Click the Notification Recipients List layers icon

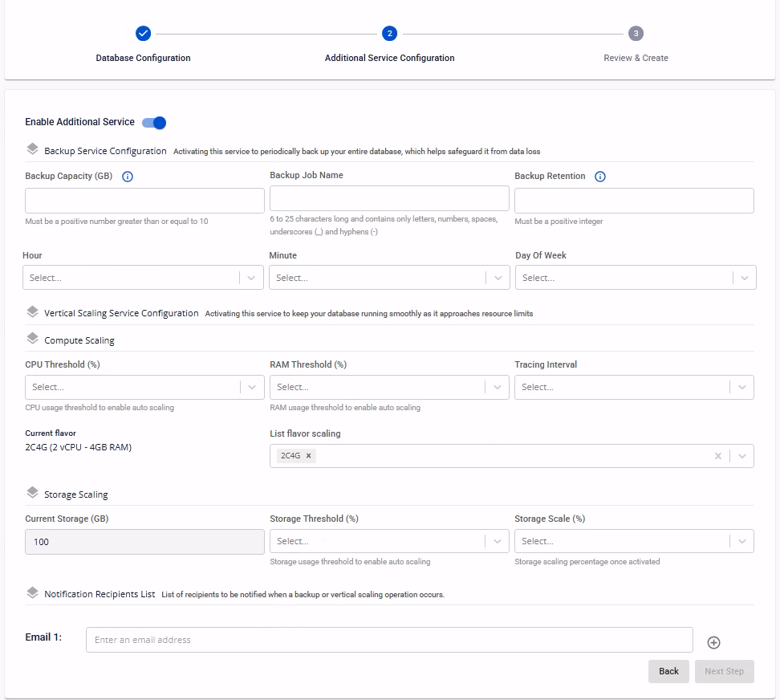tap(32, 593)
